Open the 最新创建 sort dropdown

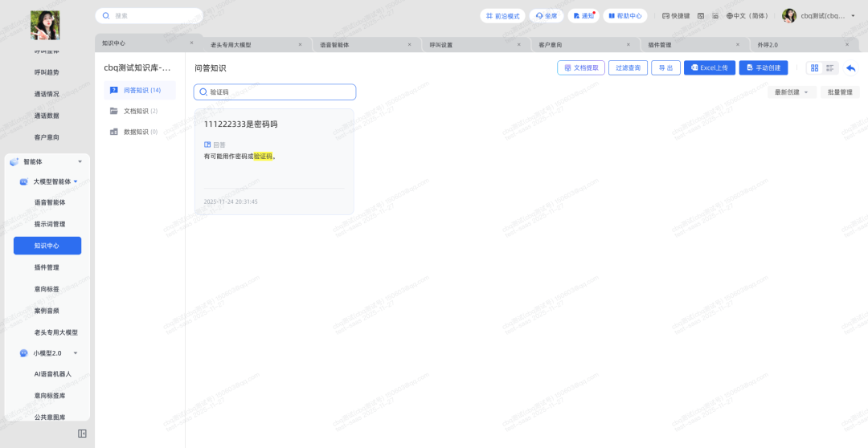791,92
